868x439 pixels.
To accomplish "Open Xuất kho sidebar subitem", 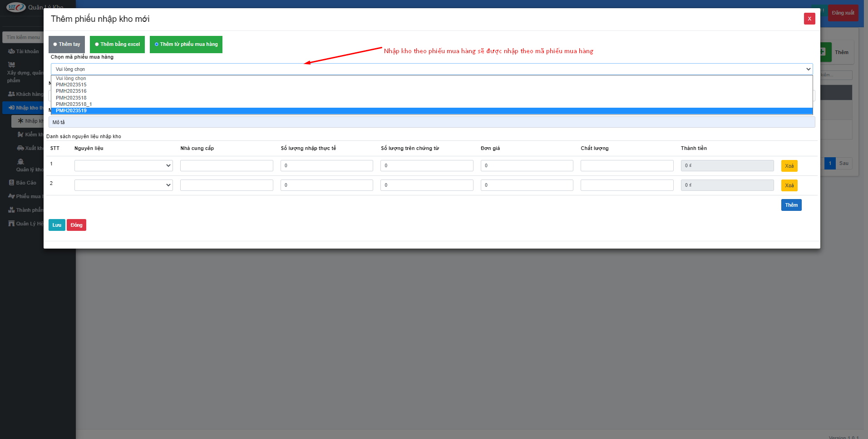I will (30, 148).
